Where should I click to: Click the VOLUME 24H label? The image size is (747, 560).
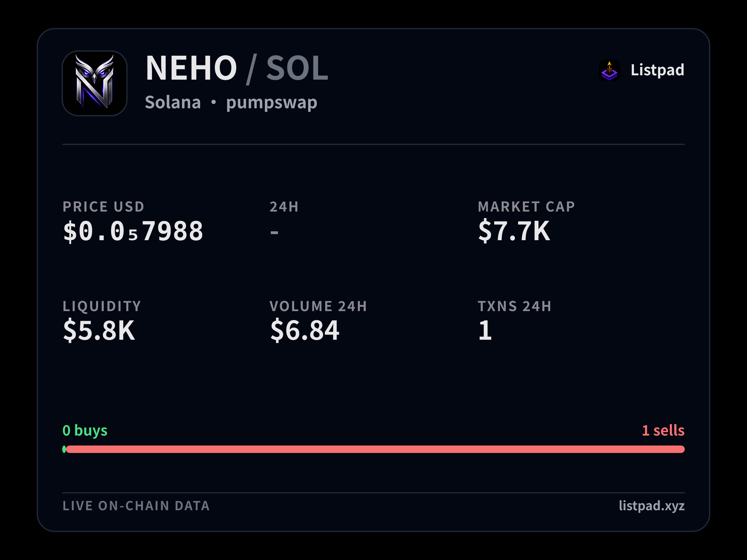pos(318,306)
